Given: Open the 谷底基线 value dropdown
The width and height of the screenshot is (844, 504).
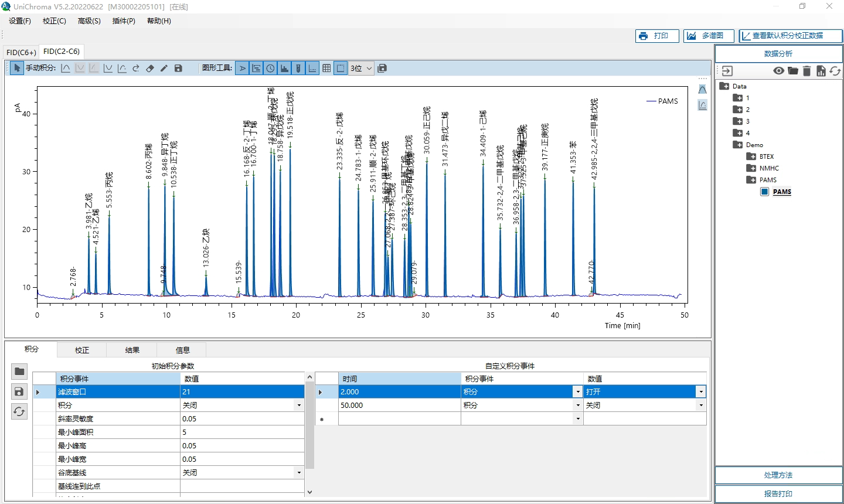Looking at the screenshot, I should [299, 473].
